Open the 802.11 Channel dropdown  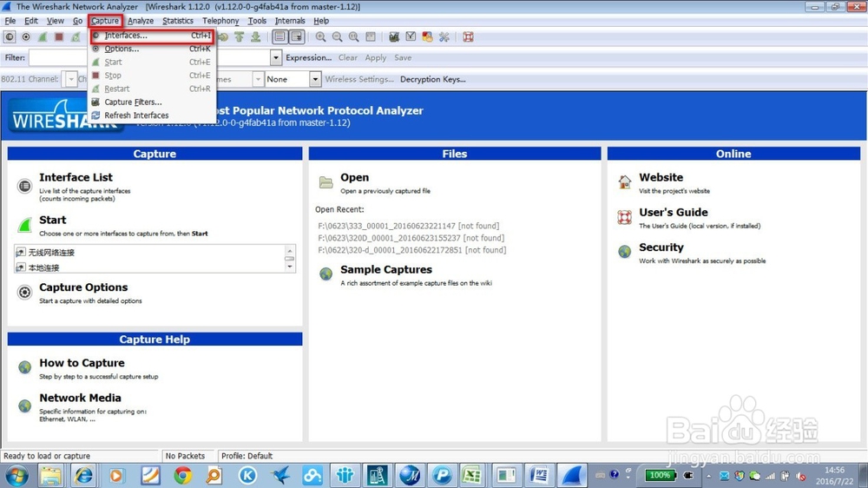pyautogui.click(x=70, y=79)
